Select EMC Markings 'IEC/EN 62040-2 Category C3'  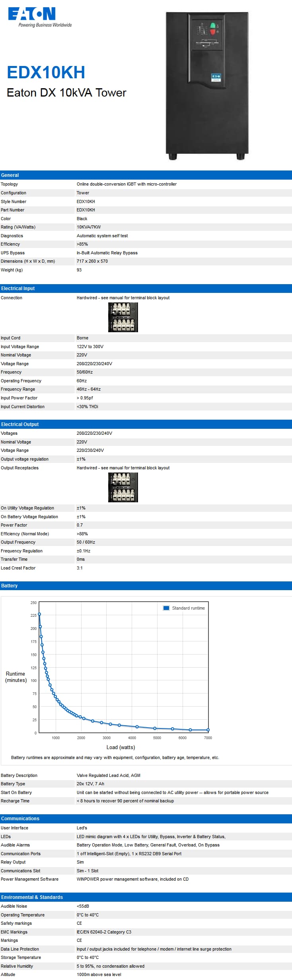click(x=104, y=932)
